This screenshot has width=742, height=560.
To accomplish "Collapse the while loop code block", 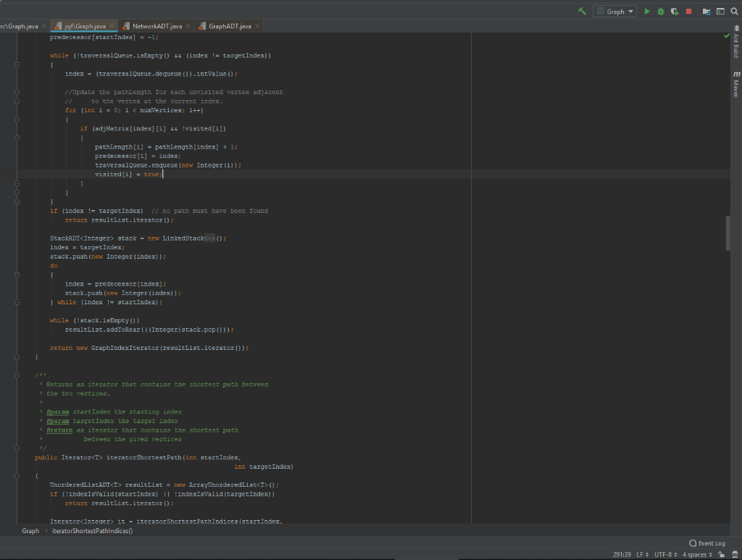I will coord(17,64).
